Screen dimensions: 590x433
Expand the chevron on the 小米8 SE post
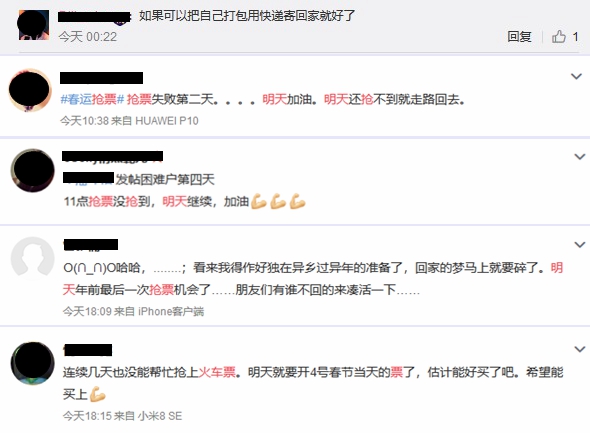tap(579, 349)
